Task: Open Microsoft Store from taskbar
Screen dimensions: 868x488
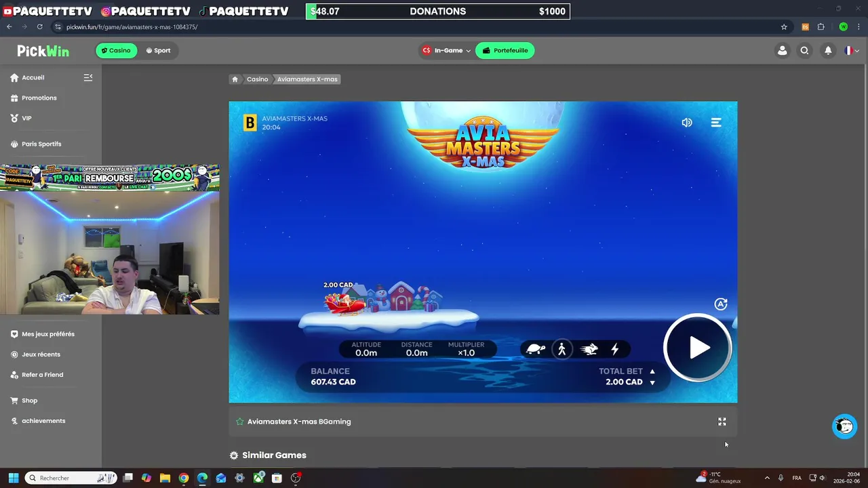Action: point(277,478)
